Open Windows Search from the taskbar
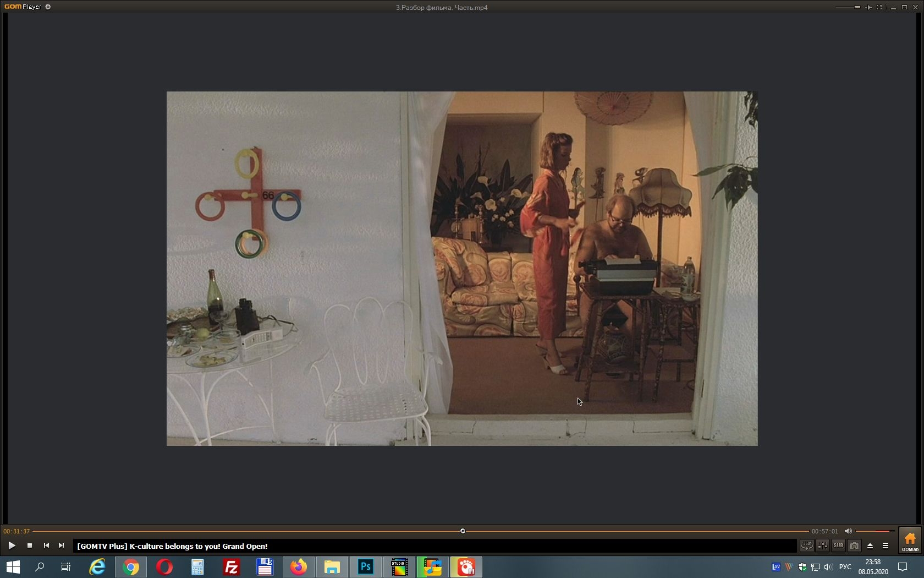 [40, 567]
